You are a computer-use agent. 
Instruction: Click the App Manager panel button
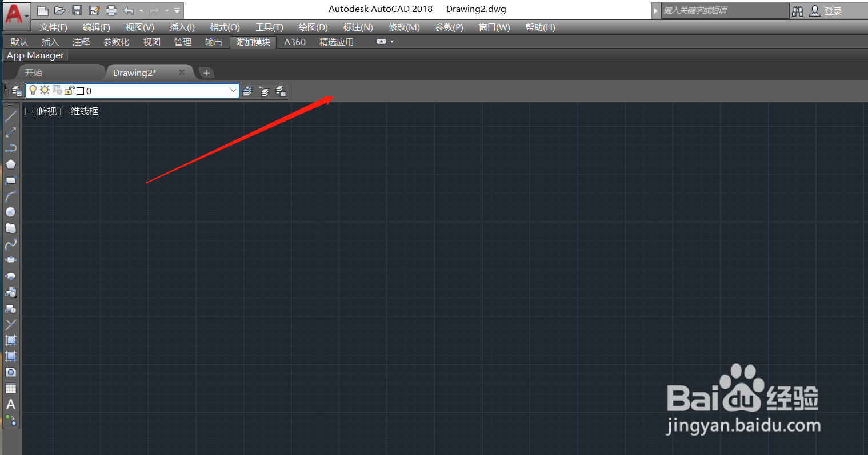pyautogui.click(x=35, y=55)
